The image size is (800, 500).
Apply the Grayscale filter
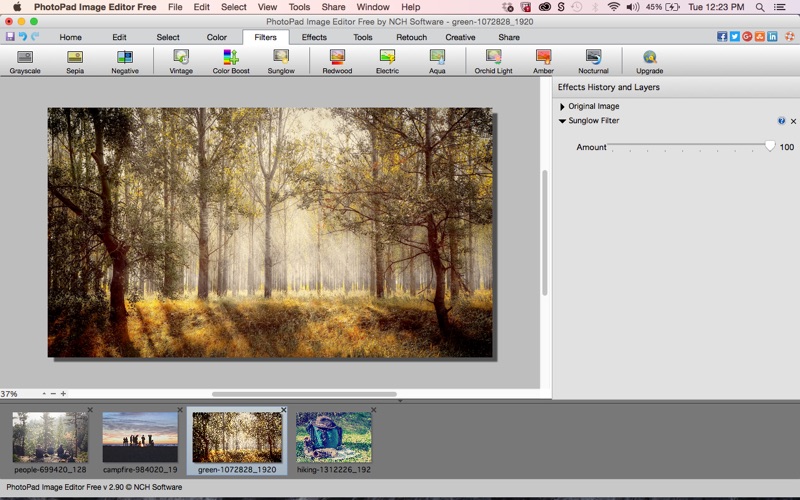pyautogui.click(x=25, y=61)
